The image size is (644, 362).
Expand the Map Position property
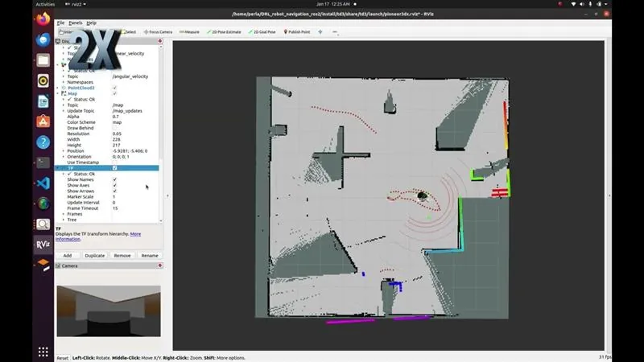pos(64,151)
